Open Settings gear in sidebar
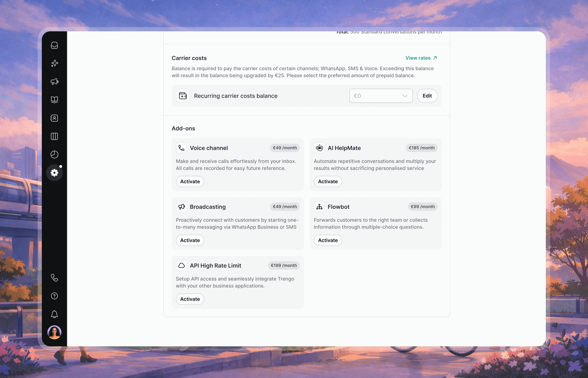Image resolution: width=588 pixels, height=378 pixels. (x=54, y=173)
